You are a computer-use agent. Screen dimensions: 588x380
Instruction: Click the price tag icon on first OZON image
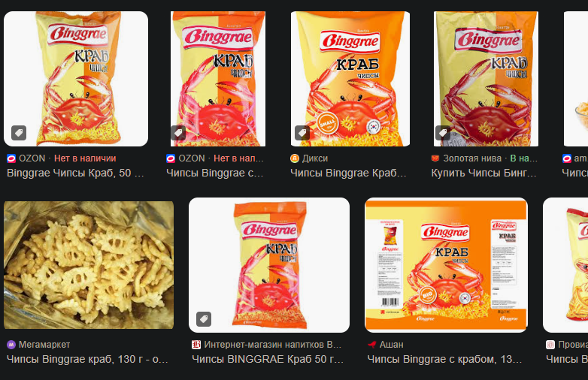click(x=19, y=133)
